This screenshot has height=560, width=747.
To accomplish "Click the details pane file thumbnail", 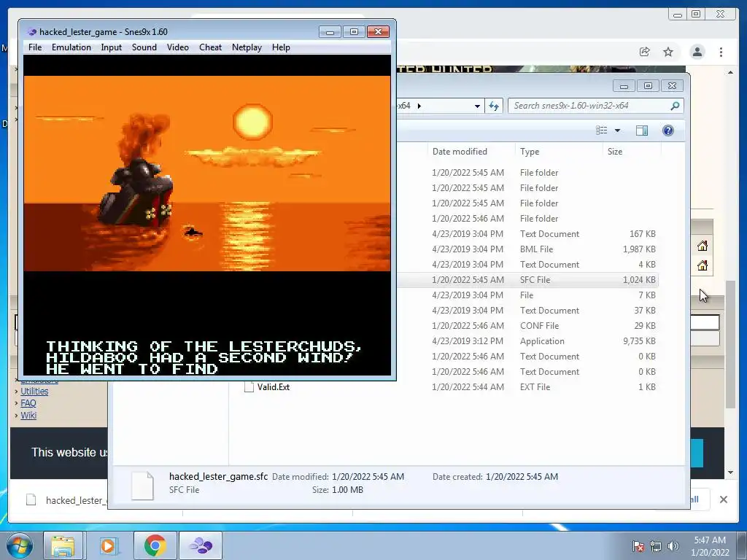I will pos(142,486).
